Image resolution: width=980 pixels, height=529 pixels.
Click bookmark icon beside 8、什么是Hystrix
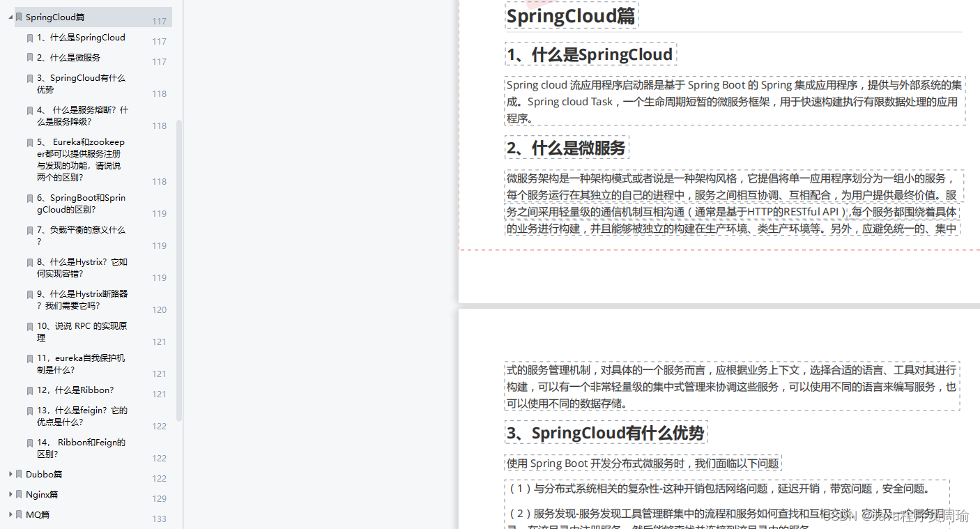[30, 262]
